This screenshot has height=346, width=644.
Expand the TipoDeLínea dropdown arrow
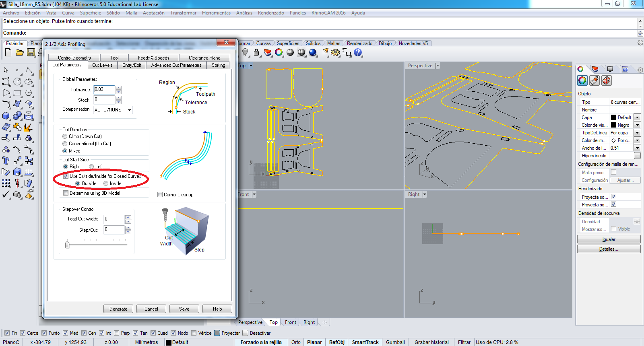(637, 133)
